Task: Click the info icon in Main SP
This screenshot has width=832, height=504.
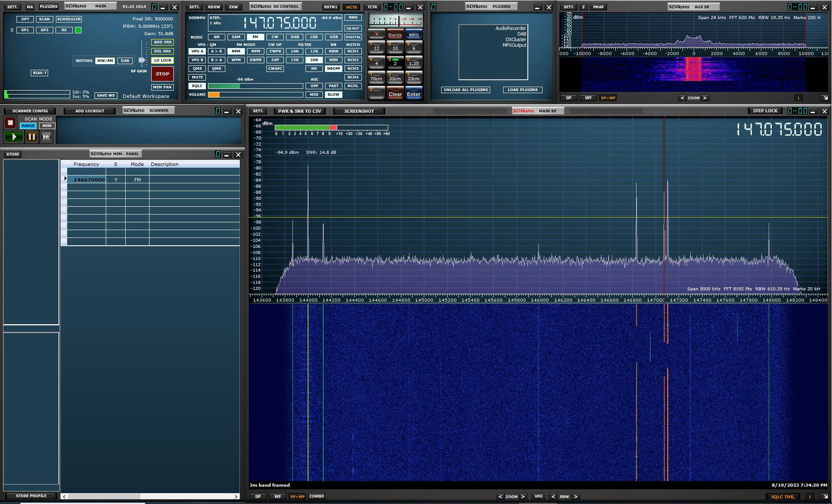Action: tap(809, 497)
